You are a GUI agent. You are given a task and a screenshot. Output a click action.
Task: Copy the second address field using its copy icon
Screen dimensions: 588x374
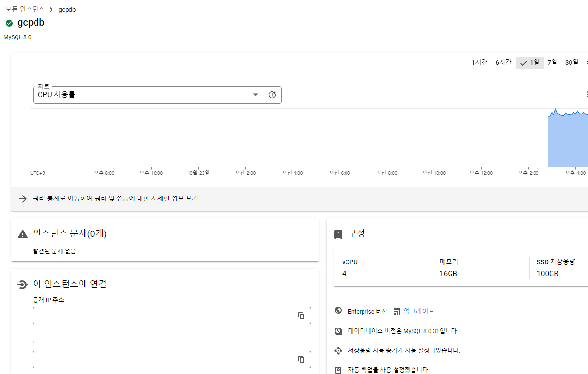[x=301, y=359]
